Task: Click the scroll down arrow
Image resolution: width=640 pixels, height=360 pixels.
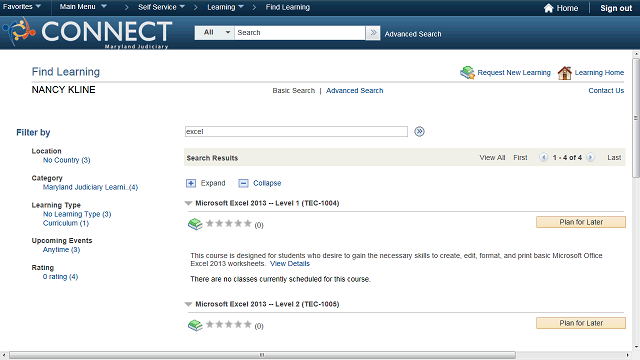Action: coord(636,347)
